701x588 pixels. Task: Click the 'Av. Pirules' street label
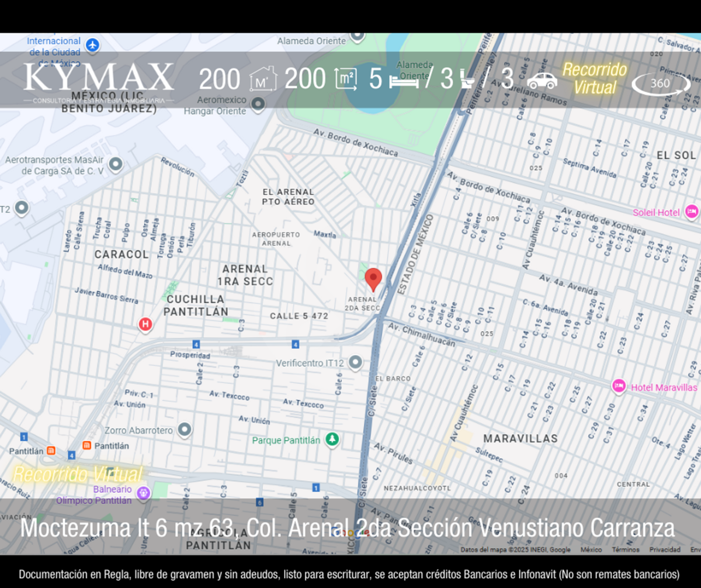point(393,453)
